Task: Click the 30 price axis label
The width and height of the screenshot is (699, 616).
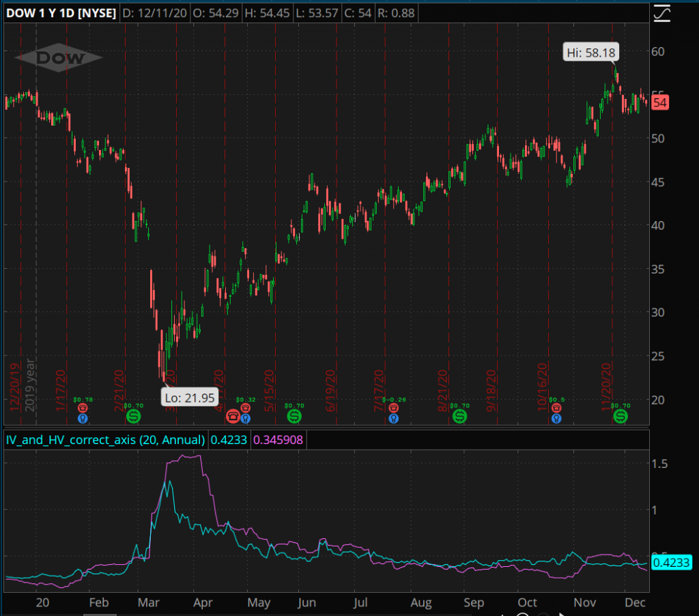Action: click(x=658, y=312)
